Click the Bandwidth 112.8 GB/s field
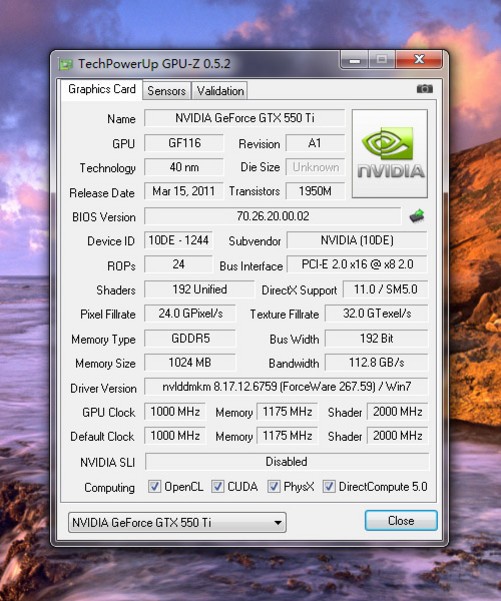The width and height of the screenshot is (501, 601). point(376,363)
